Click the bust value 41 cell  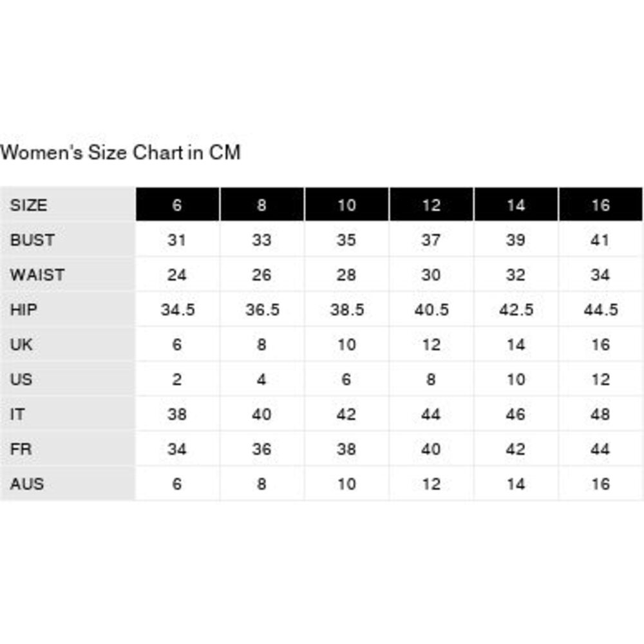600,240
